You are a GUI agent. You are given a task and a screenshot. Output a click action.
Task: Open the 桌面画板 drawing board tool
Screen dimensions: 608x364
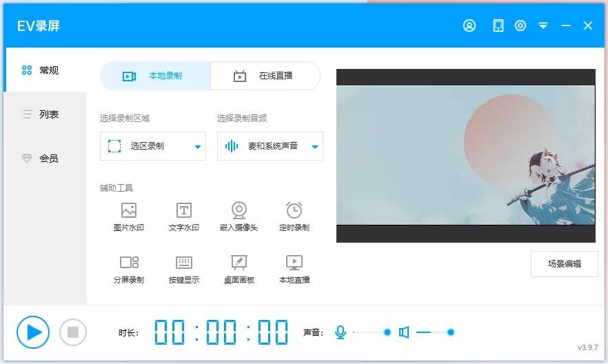point(239,270)
